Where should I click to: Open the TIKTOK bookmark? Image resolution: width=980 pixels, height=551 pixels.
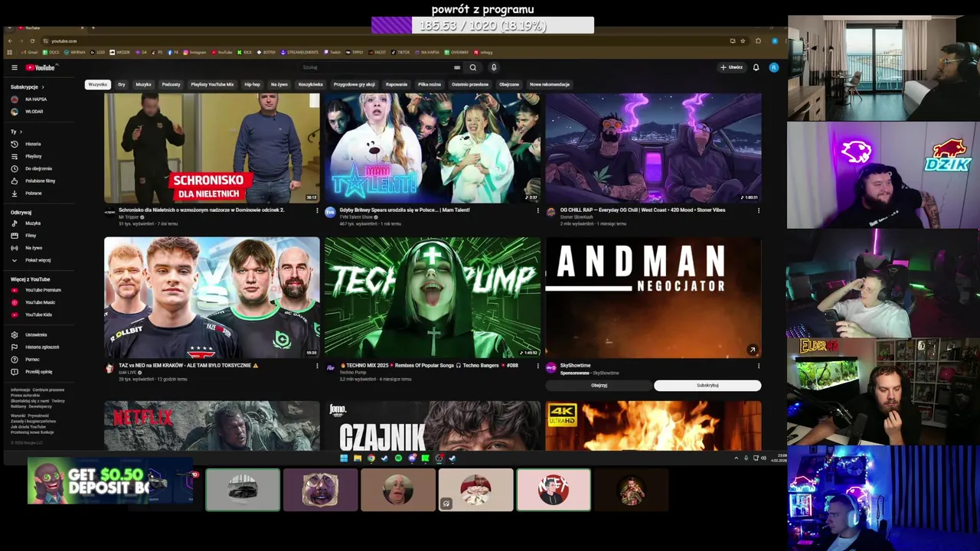click(400, 52)
